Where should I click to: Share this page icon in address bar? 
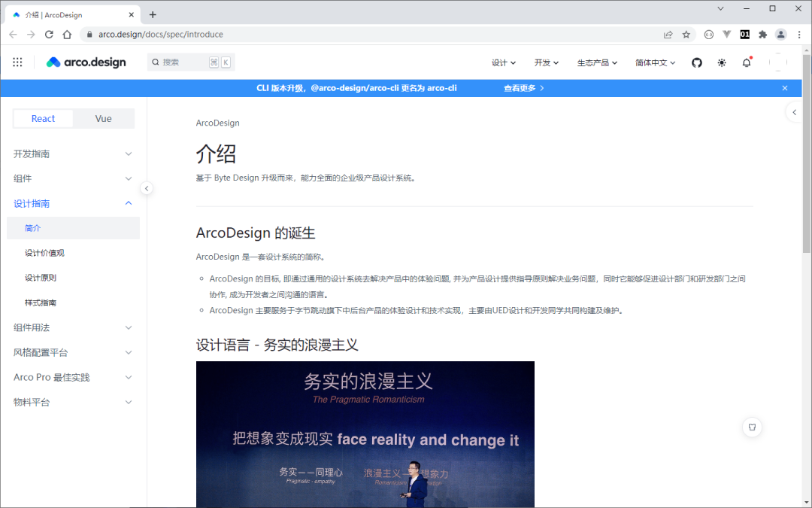tap(668, 34)
